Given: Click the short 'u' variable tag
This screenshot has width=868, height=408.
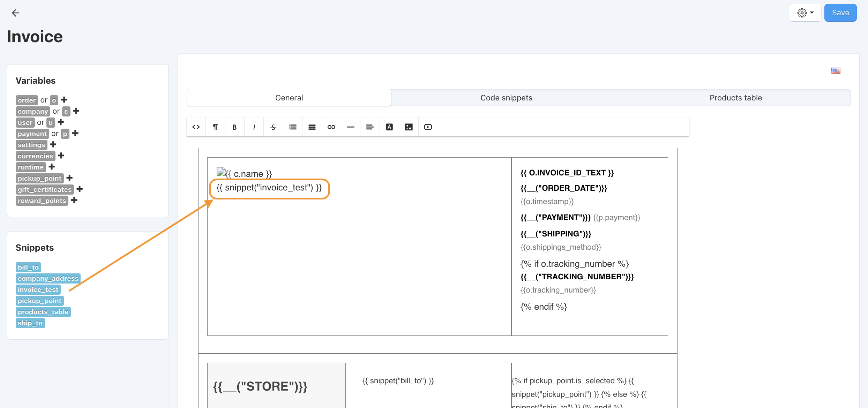Looking at the screenshot, I should click(51, 122).
